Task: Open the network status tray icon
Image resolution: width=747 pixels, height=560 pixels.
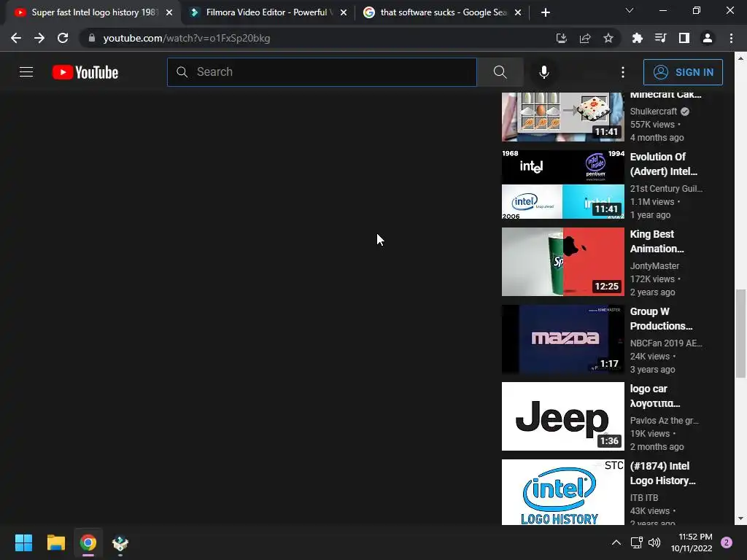Action: [x=636, y=542]
